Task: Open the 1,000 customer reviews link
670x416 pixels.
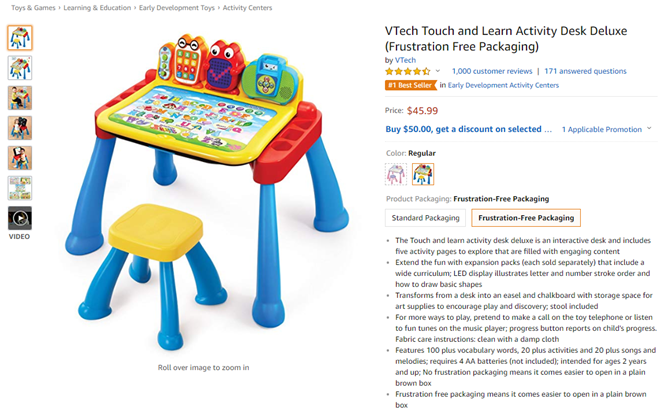Action: [x=492, y=71]
